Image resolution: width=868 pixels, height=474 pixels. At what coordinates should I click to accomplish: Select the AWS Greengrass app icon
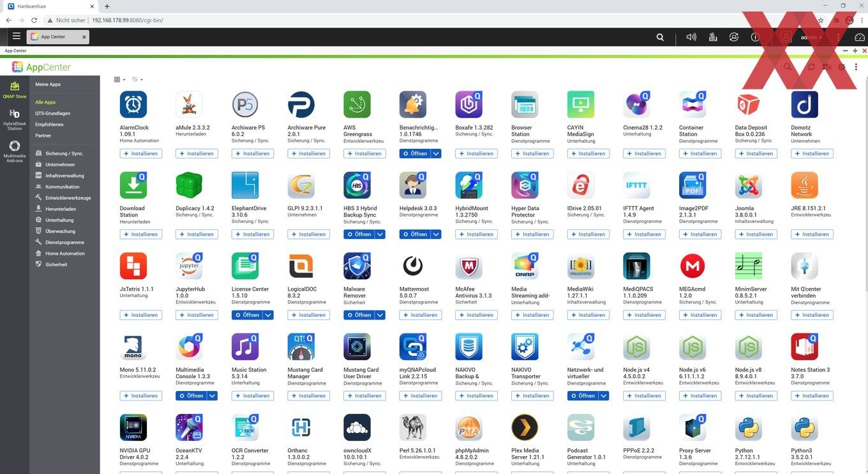pos(357,104)
